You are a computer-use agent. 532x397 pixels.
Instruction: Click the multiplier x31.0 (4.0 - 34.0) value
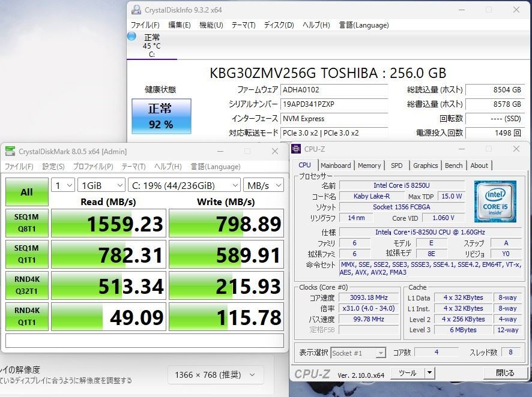click(x=369, y=308)
